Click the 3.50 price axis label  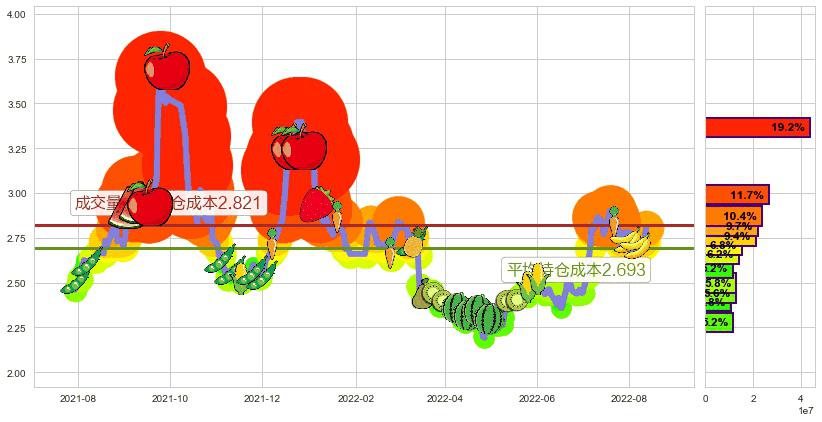click(x=15, y=104)
